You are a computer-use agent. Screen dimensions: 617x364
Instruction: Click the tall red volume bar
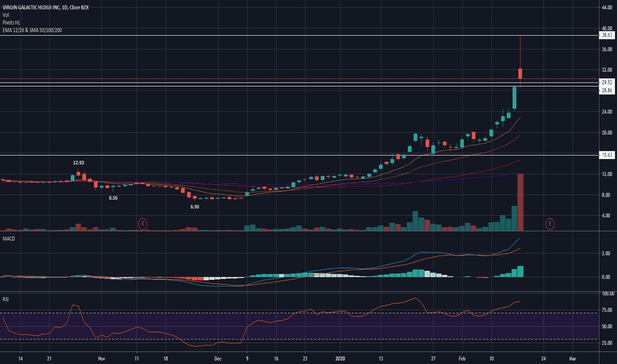pos(520,202)
